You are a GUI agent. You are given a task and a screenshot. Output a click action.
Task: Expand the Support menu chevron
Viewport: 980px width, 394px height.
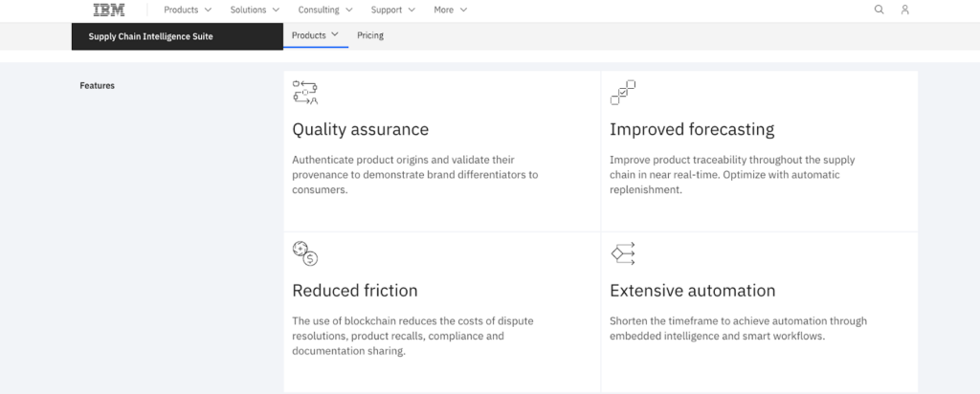point(393,10)
